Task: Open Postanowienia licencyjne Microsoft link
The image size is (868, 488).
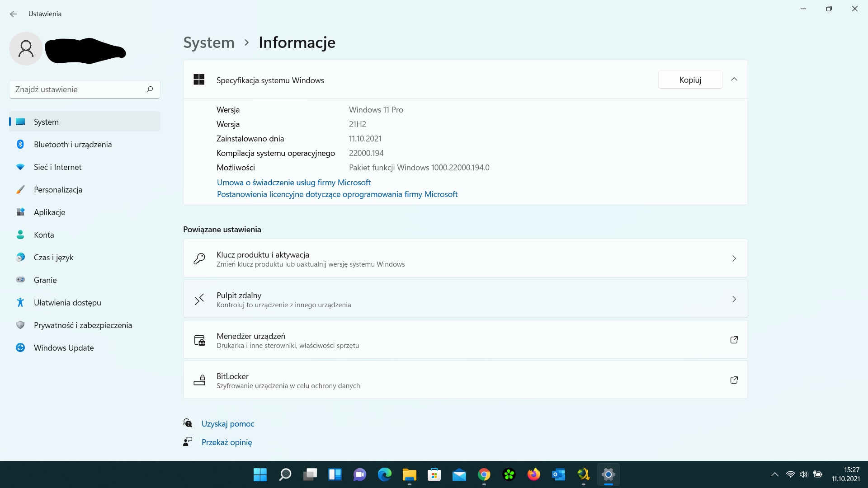Action: click(337, 194)
